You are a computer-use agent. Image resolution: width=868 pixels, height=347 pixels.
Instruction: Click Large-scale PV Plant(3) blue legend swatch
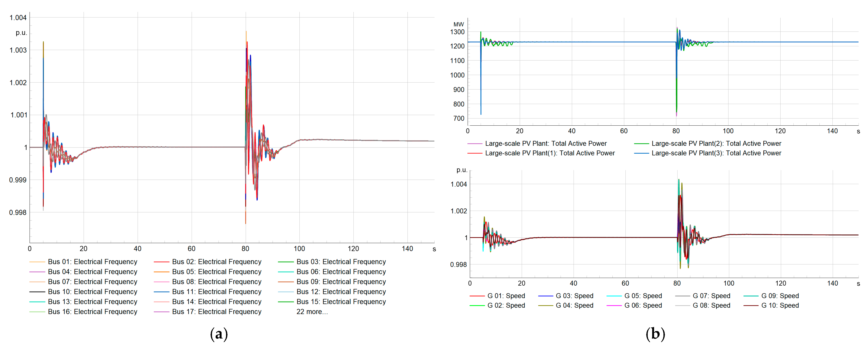(641, 153)
